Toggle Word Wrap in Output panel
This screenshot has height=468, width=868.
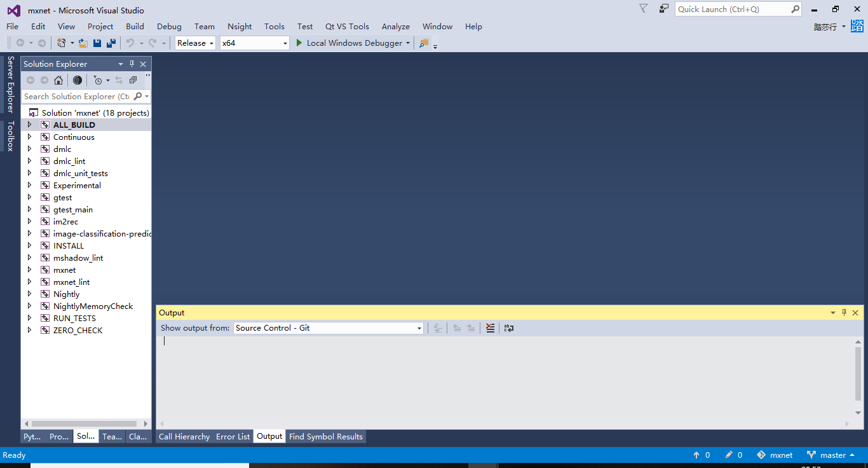point(509,328)
